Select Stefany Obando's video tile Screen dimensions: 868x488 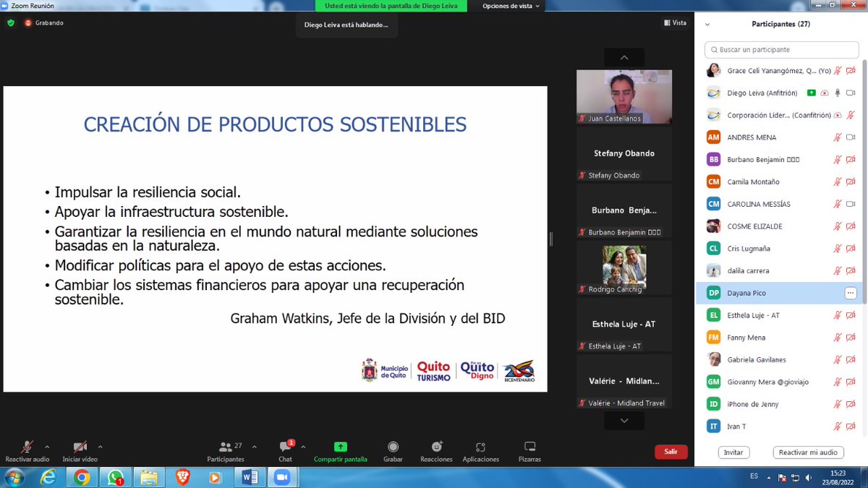coord(624,153)
